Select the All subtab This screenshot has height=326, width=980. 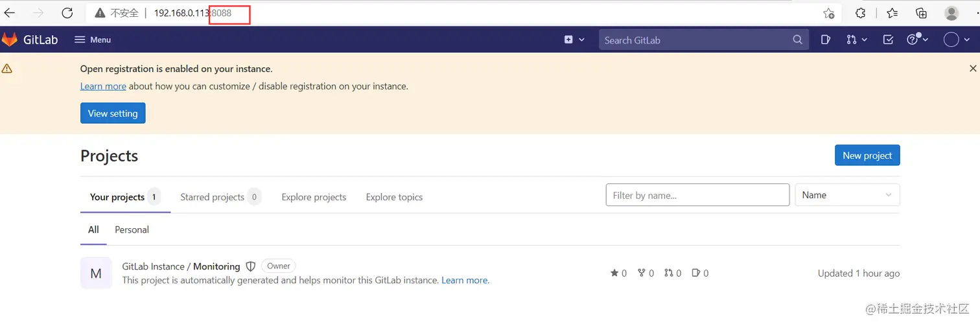point(93,229)
